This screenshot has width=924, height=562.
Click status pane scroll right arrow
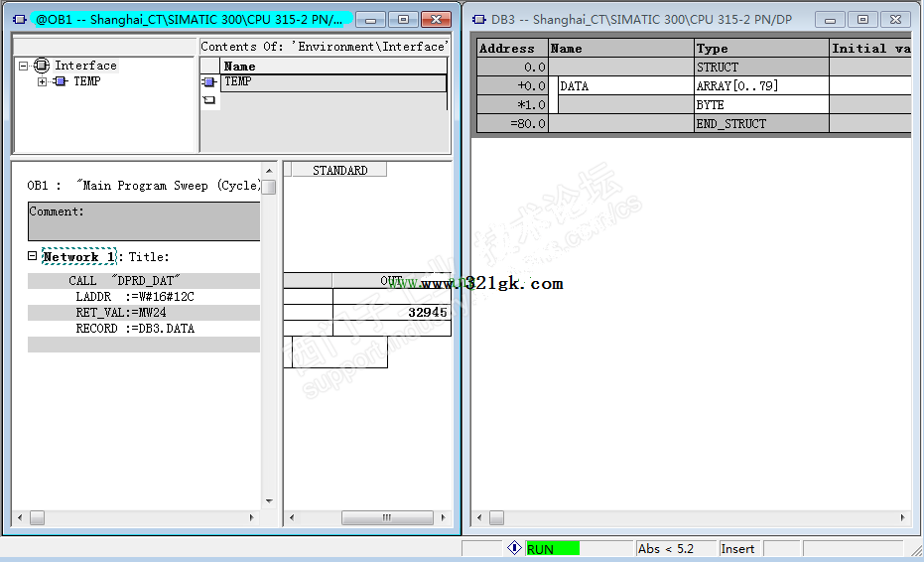(x=443, y=517)
